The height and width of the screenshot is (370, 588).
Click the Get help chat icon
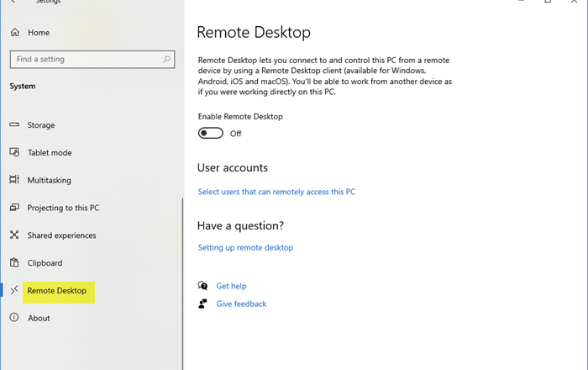[x=202, y=286]
